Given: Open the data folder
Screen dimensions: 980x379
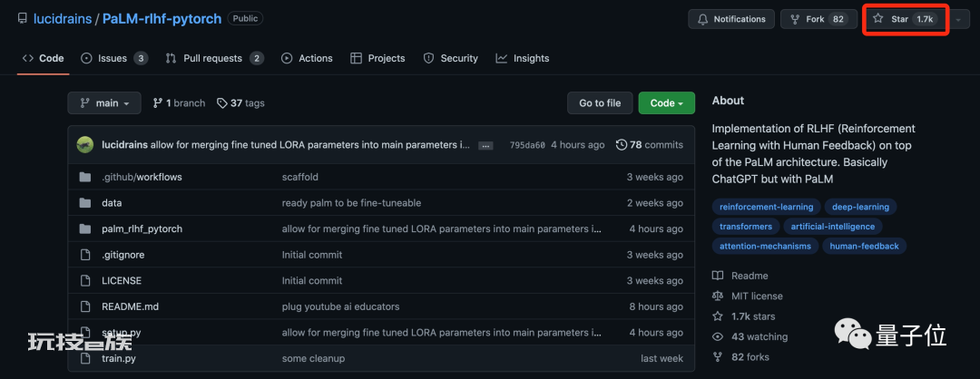Looking at the screenshot, I should pos(112,203).
